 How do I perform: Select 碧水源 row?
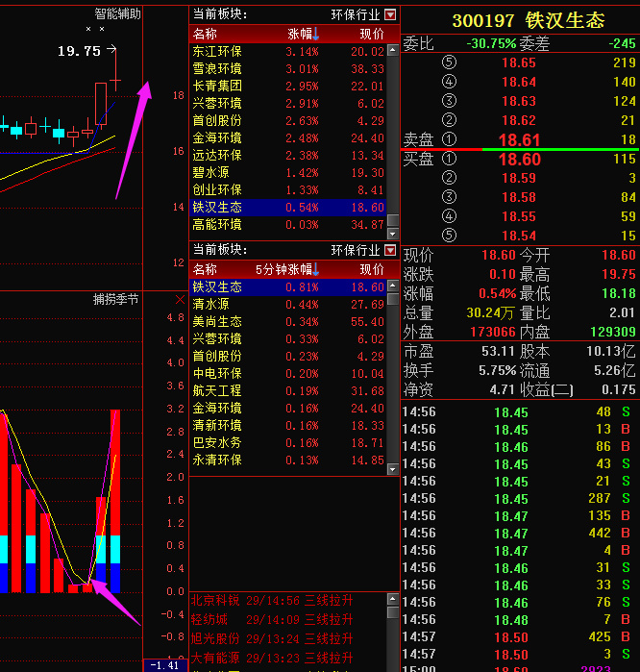point(288,173)
